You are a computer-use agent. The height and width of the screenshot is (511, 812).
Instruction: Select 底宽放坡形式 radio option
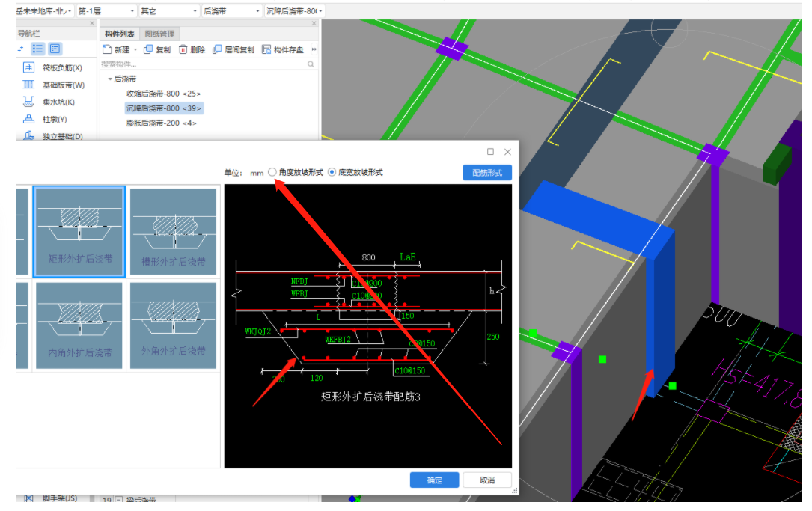point(332,172)
